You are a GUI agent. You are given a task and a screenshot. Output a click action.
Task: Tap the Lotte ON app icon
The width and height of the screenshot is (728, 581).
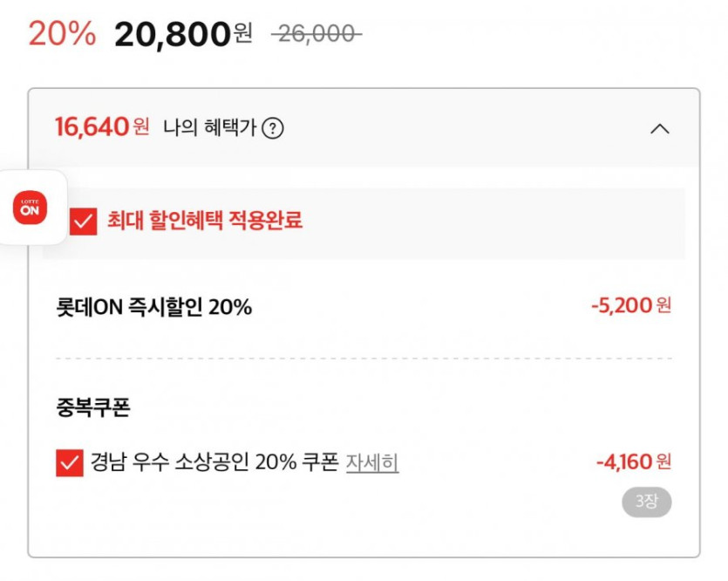click(30, 208)
